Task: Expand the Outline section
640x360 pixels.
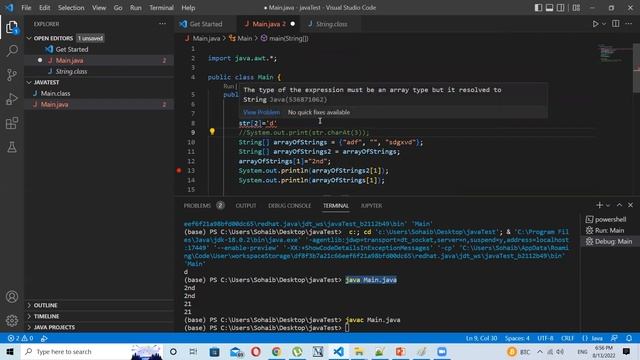Action: click(x=45, y=305)
